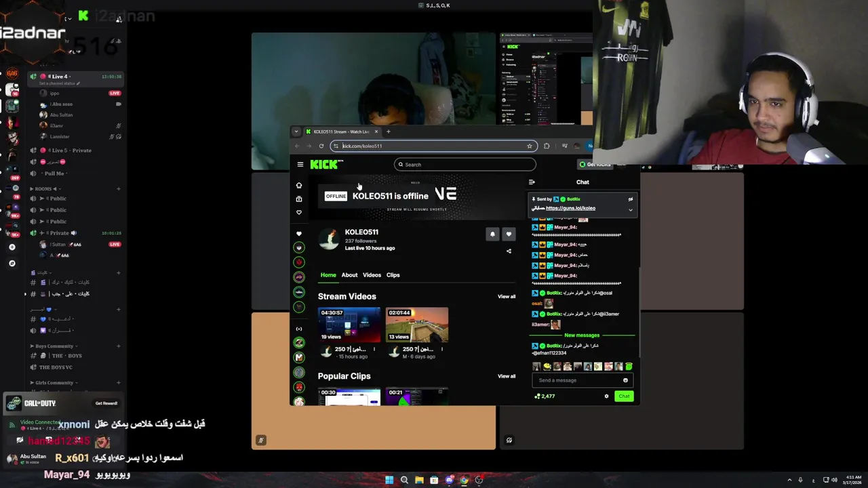The height and width of the screenshot is (488, 868).
Task: Open Kick Browse icon in sidebar
Action: [299, 199]
